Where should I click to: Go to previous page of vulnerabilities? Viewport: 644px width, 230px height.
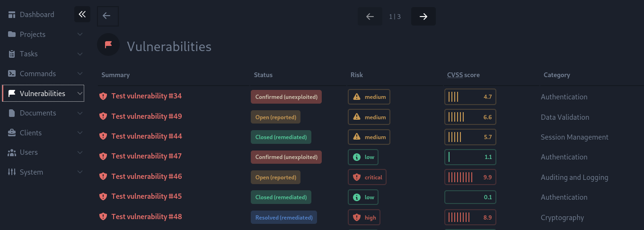(x=370, y=17)
